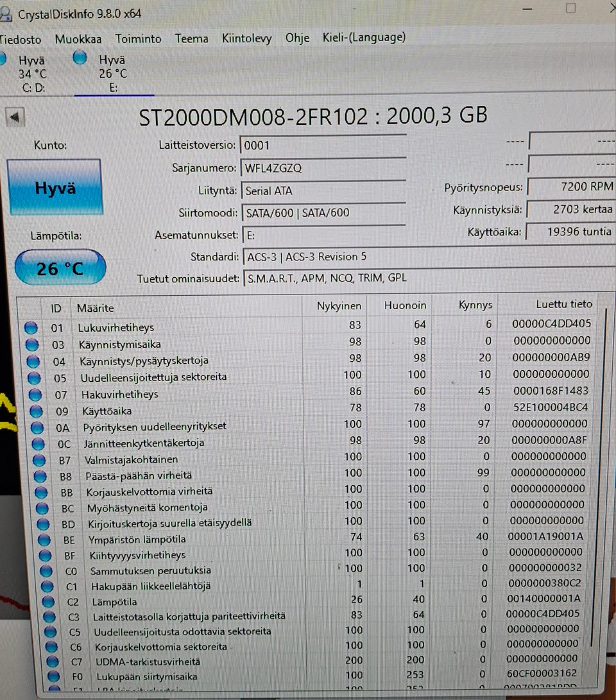Click status dot of row C6 Korjauskelvottomia sektoreita
This screenshot has height=700, width=616.
pyautogui.click(x=51, y=647)
